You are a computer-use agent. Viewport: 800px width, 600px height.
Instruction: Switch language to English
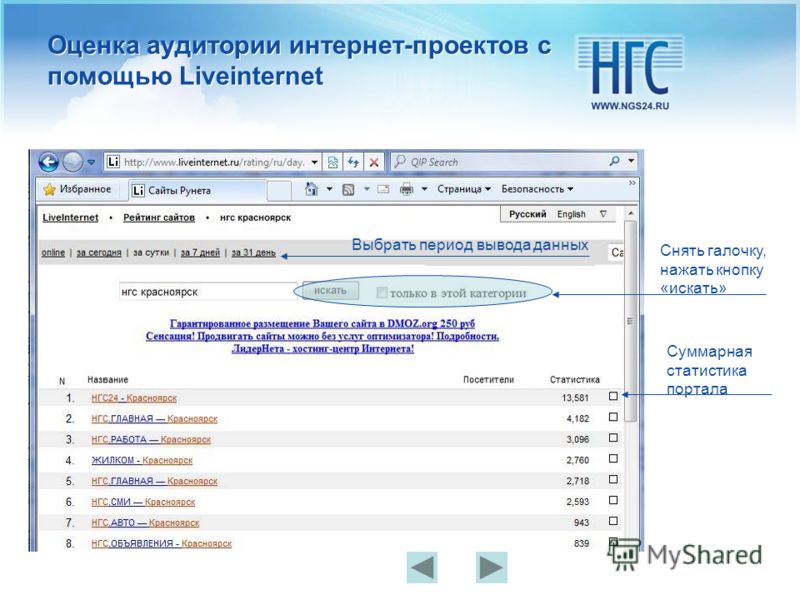coord(571,214)
